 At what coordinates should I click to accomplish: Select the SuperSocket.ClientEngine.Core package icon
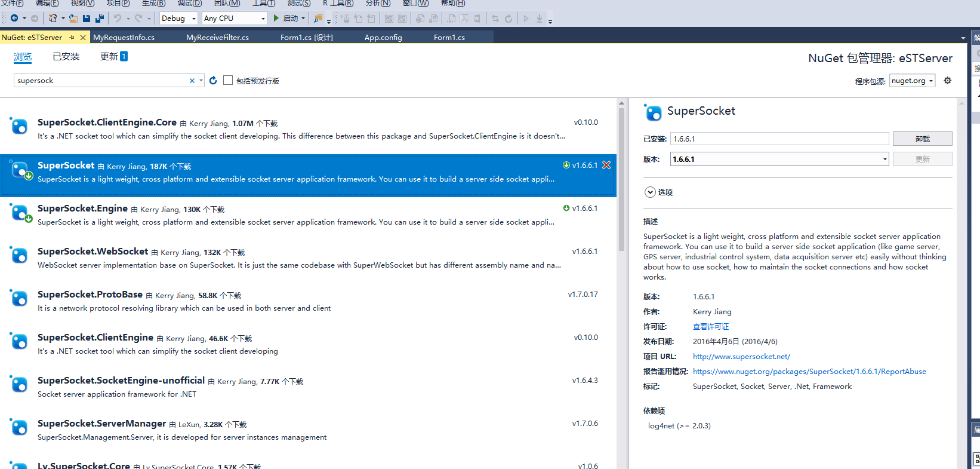pyautogui.click(x=19, y=126)
